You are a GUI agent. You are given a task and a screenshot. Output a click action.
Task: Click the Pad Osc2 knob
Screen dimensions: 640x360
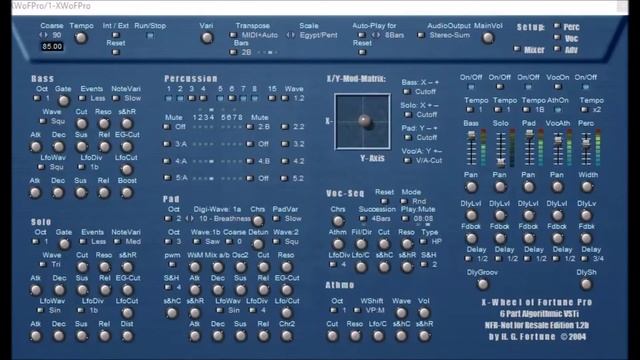[x=240, y=267]
